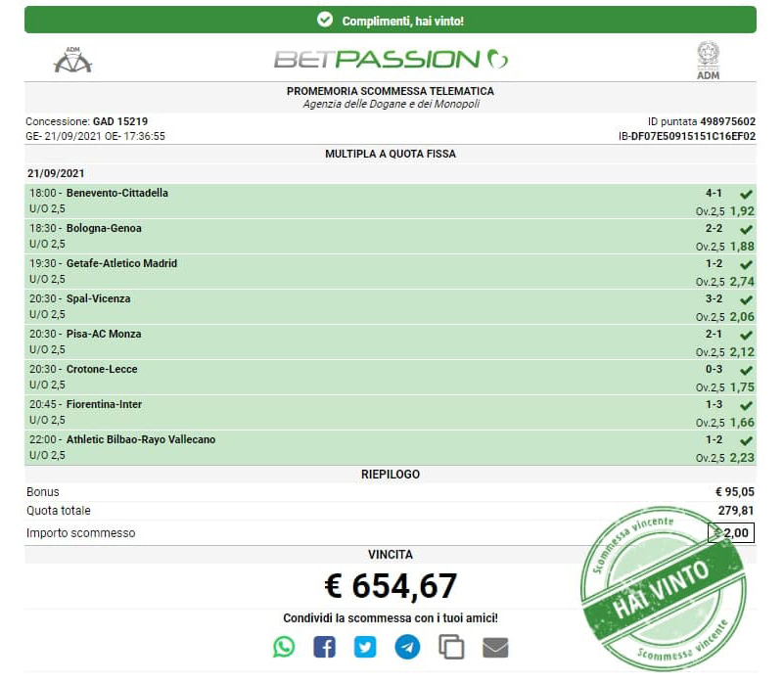Image resolution: width=784 pixels, height=681 pixels.
Task: Click the BetPassion logo
Action: point(391,59)
